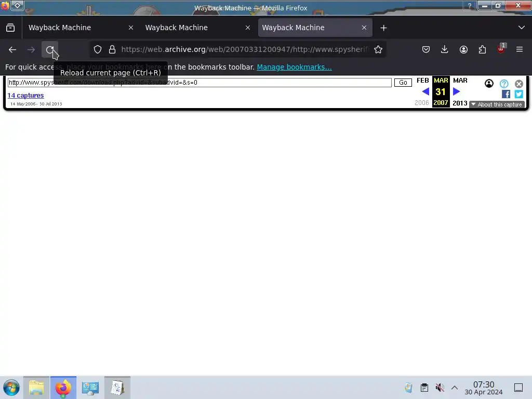532x399 pixels.
Task: Click the forward navigation arrow
Action: 31,49
